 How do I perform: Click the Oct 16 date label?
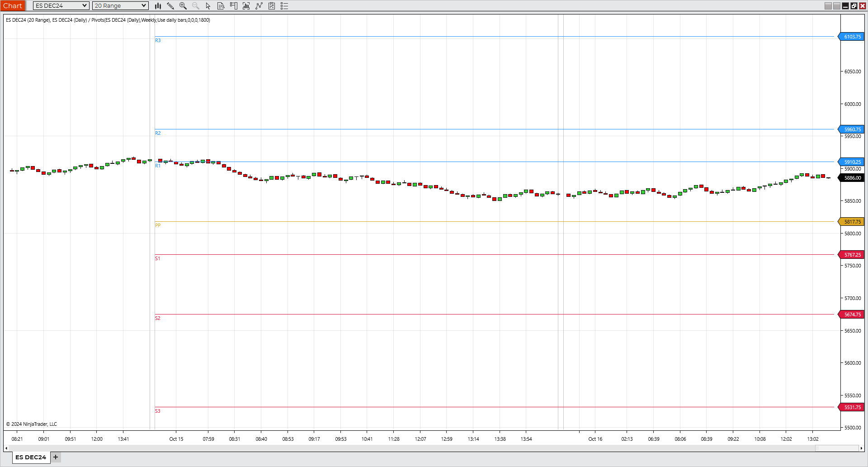tap(595, 439)
